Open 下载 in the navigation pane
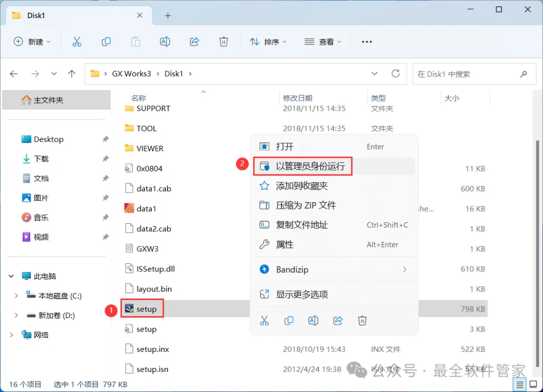The height and width of the screenshot is (392, 543). coord(41,159)
